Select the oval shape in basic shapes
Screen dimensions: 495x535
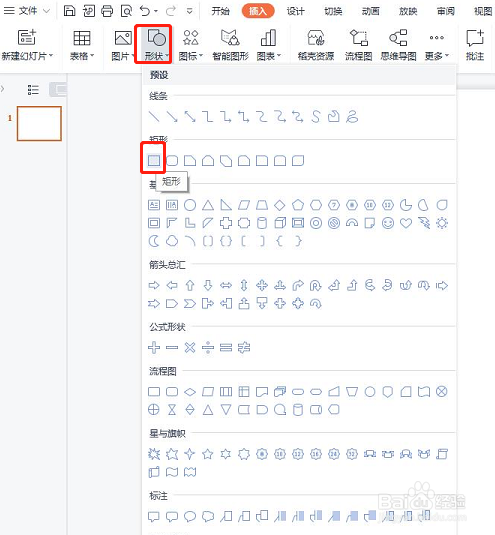(x=190, y=205)
